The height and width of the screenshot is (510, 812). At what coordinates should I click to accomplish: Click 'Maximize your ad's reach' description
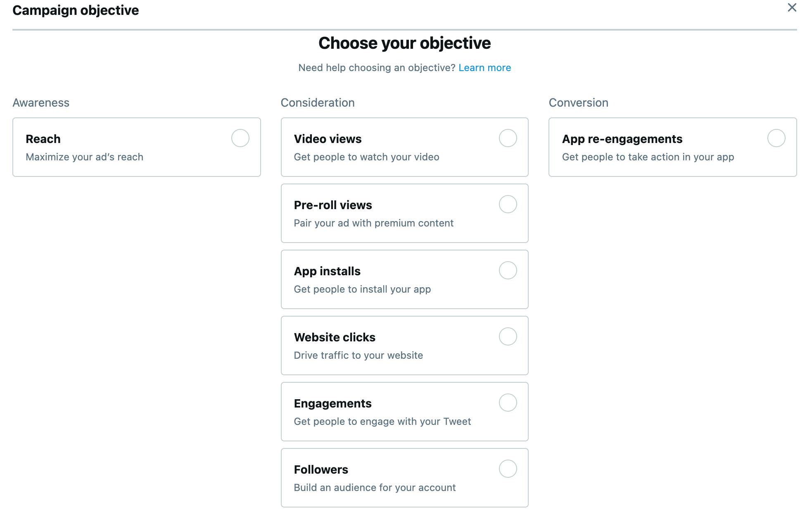[x=84, y=157]
